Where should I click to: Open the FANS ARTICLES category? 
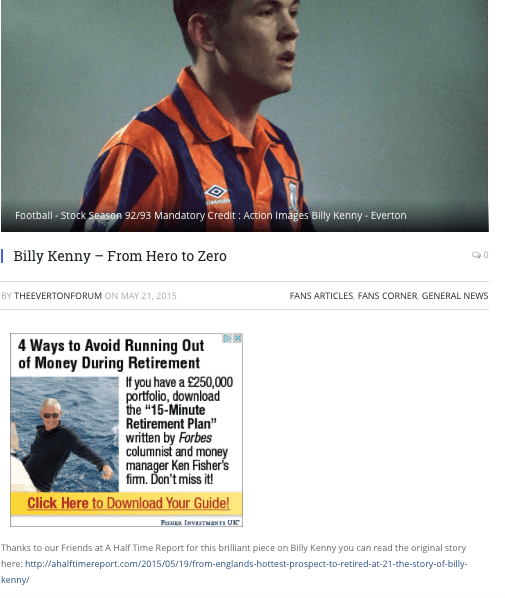point(321,296)
